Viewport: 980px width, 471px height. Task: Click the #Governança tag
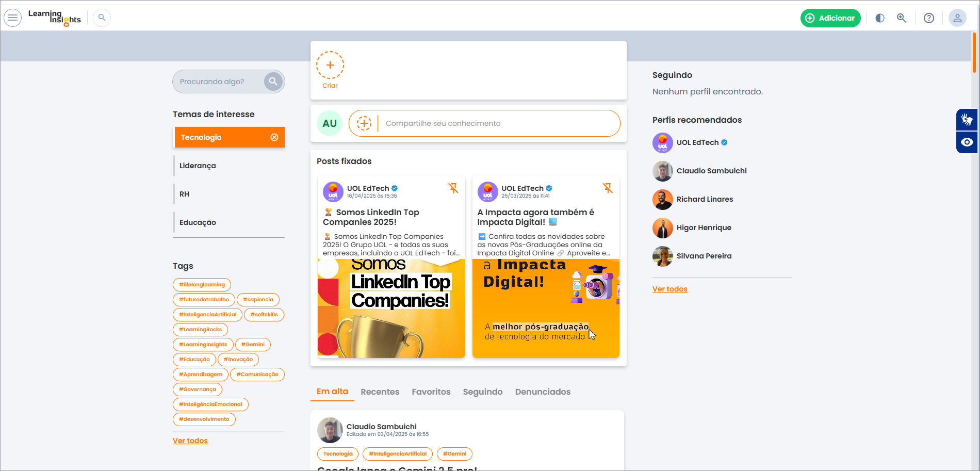pos(198,389)
